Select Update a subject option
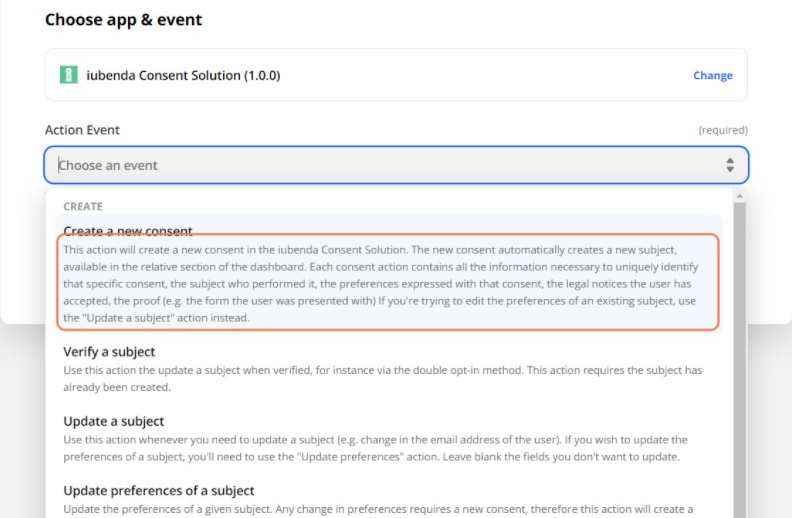Image resolution: width=792 pixels, height=518 pixels. click(x=113, y=421)
